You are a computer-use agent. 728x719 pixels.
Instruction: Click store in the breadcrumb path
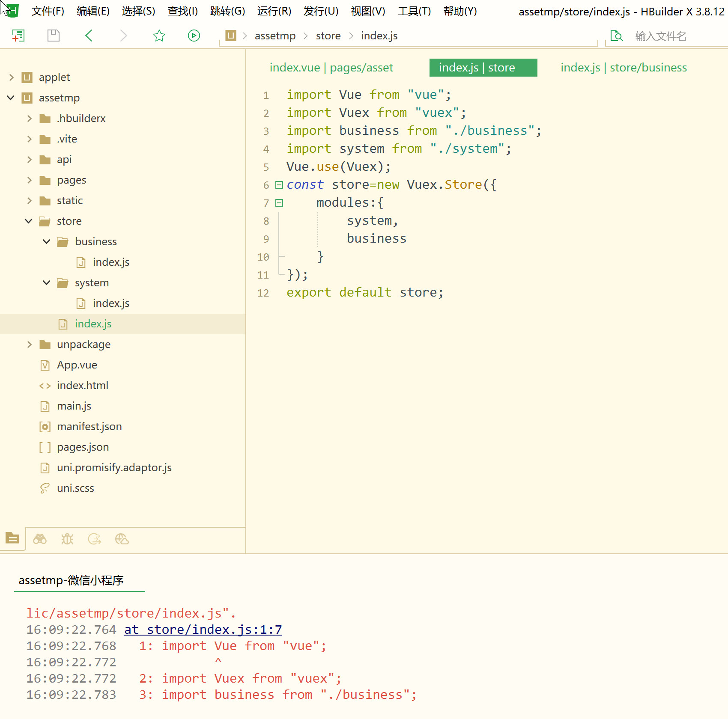(x=328, y=36)
